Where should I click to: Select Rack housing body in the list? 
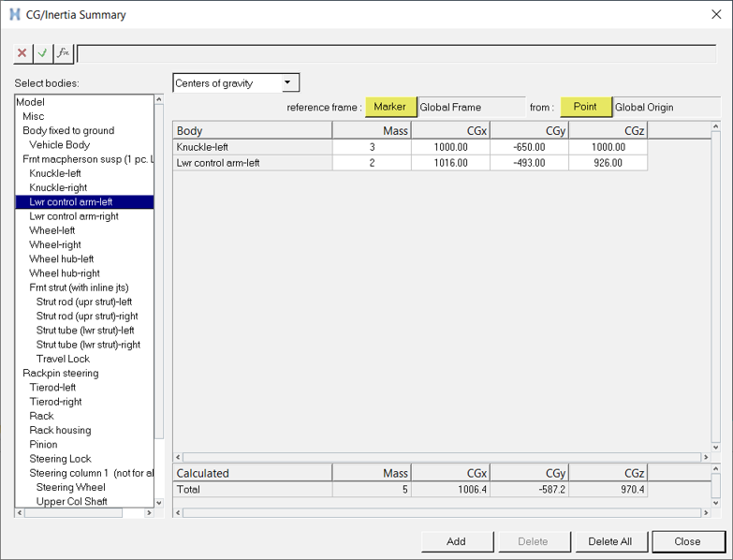pos(60,430)
